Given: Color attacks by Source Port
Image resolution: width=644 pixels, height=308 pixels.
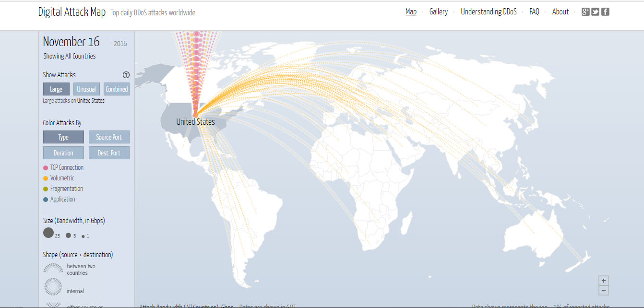Looking at the screenshot, I should coord(109,137).
